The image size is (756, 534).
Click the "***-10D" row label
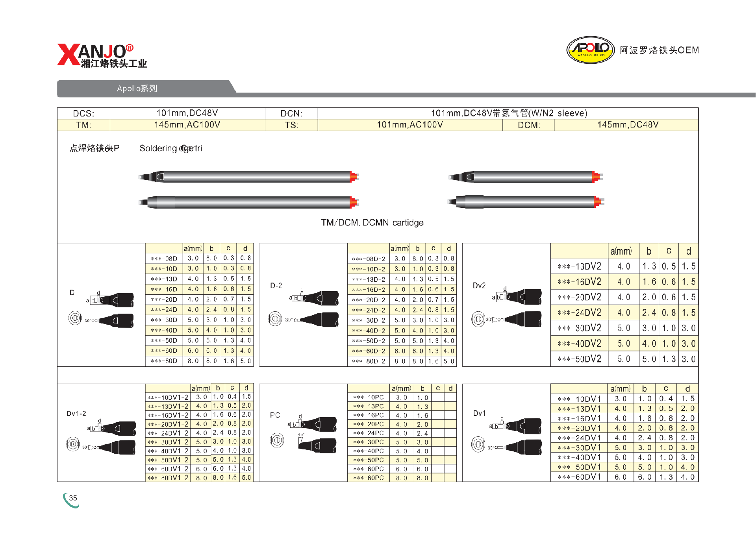click(164, 269)
